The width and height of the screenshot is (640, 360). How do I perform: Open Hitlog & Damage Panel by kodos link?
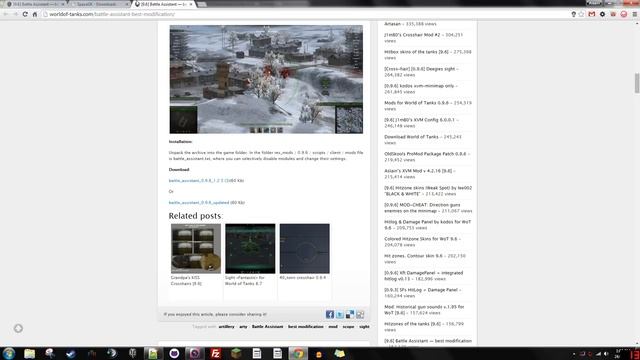point(427,225)
